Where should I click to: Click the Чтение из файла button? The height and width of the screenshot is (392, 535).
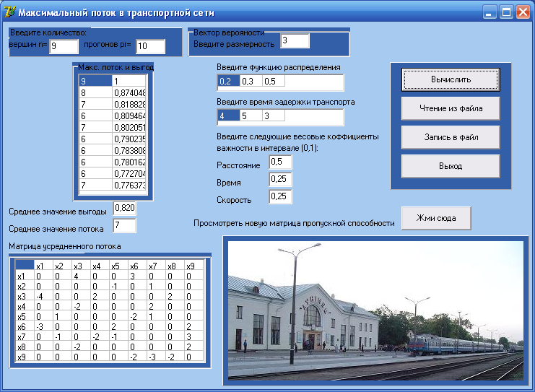pos(451,108)
